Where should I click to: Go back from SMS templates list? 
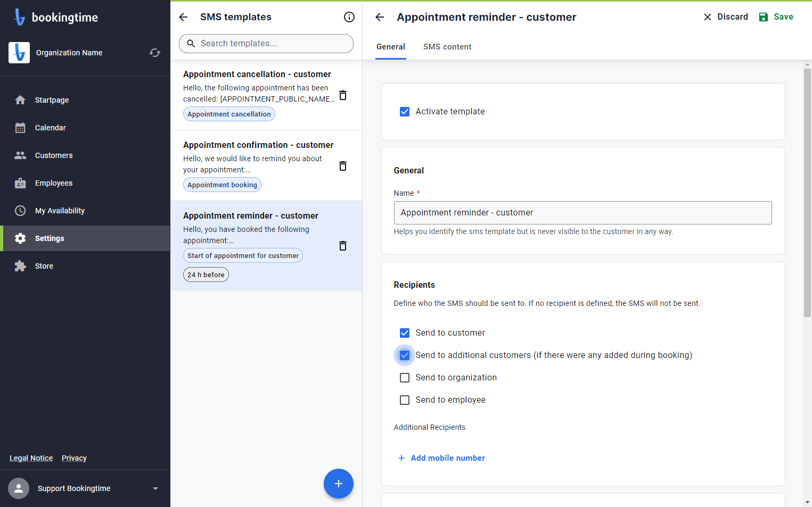click(183, 17)
